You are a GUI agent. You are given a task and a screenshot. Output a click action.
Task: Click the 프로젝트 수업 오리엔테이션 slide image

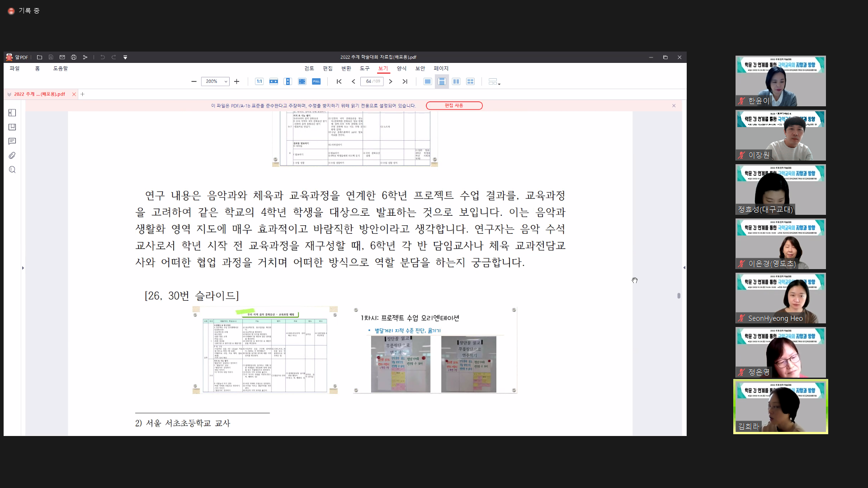coord(435,351)
